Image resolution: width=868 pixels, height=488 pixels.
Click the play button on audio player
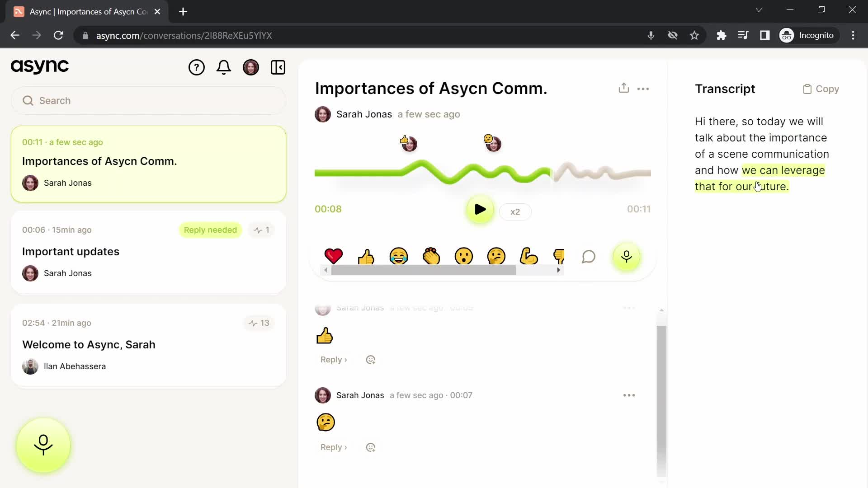[481, 210]
